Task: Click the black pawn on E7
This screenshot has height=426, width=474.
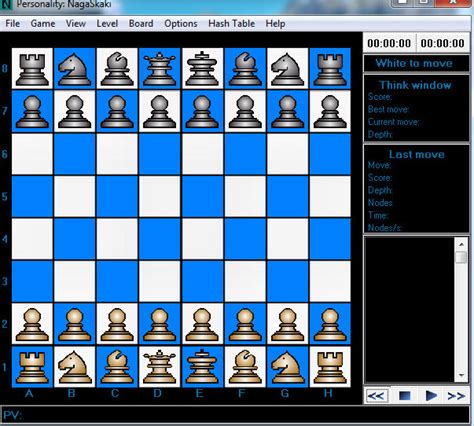Action: pyautogui.click(x=202, y=111)
